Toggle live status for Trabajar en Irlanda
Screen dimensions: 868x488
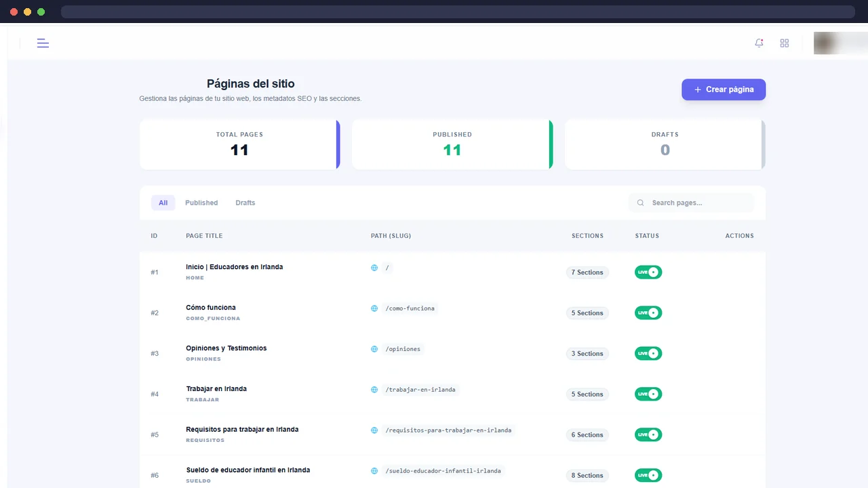point(648,394)
